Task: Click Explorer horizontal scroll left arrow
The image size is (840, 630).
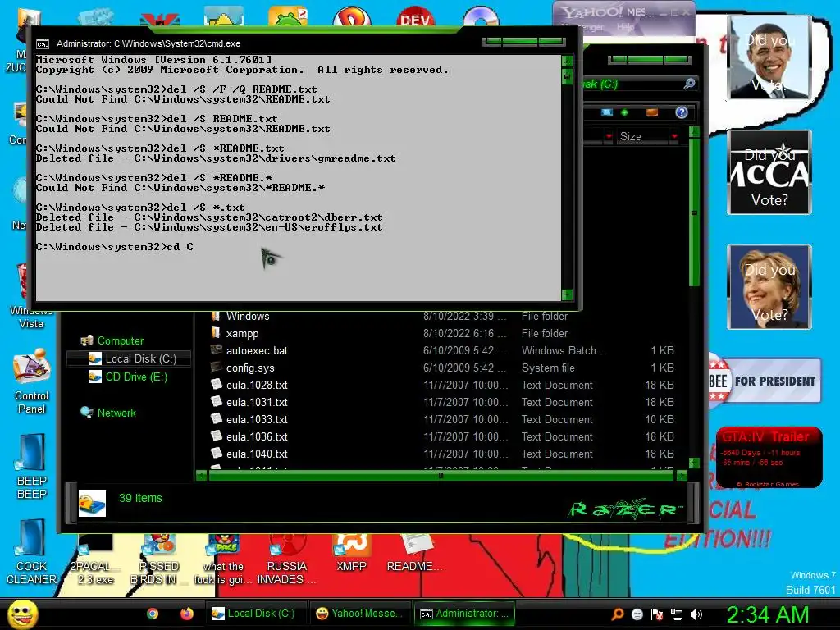Action: (202, 475)
